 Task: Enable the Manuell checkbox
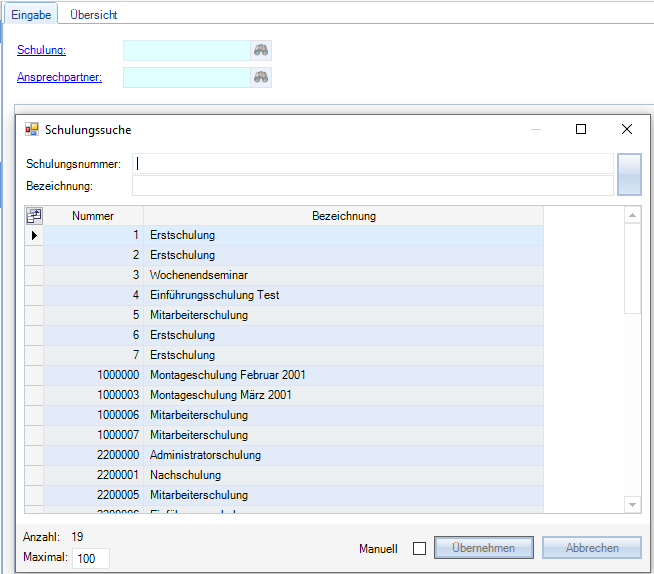[419, 548]
